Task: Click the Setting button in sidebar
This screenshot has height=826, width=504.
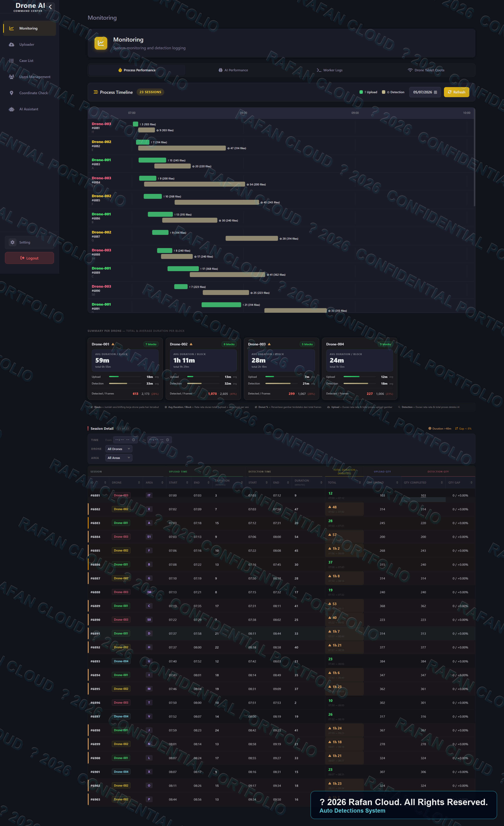Action: pyautogui.click(x=30, y=242)
